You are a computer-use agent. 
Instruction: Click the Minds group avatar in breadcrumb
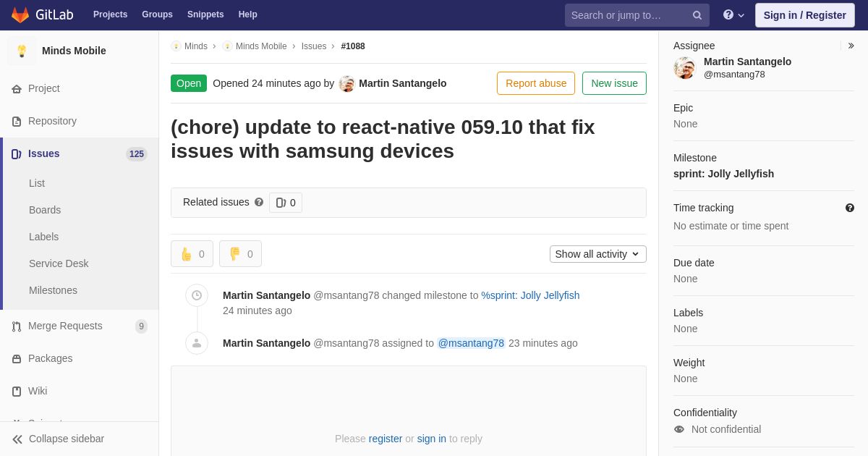point(176,46)
